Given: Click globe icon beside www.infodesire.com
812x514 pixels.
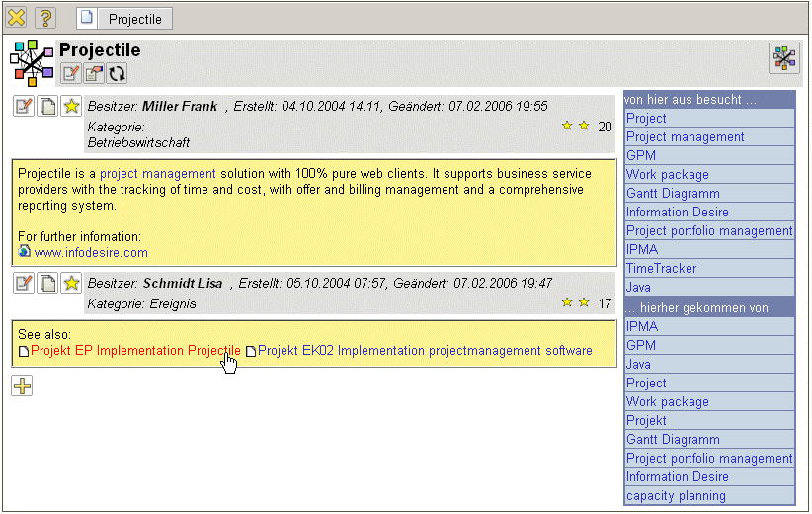Looking at the screenshot, I should (24, 252).
